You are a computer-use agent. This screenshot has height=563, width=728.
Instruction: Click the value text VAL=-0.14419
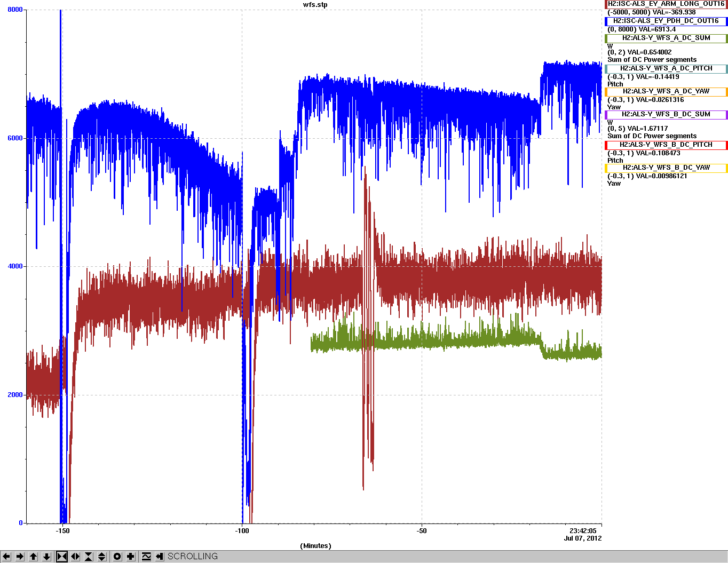pyautogui.click(x=658, y=77)
